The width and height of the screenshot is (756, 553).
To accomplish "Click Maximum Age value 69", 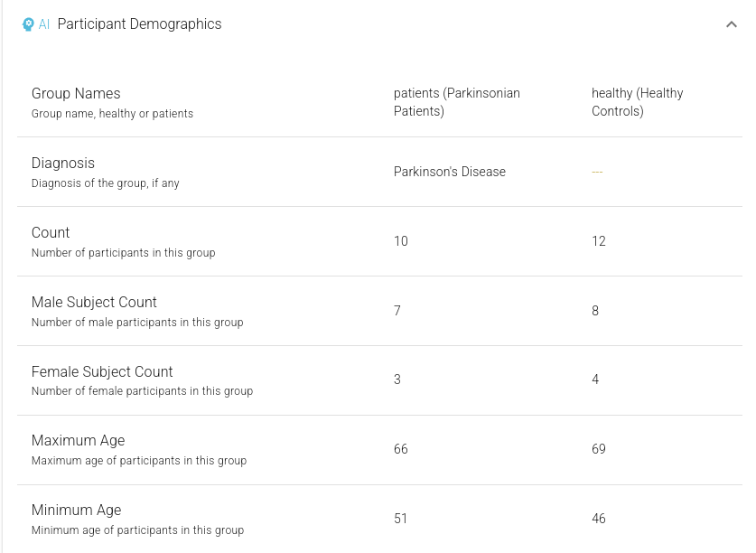I will 598,449.
